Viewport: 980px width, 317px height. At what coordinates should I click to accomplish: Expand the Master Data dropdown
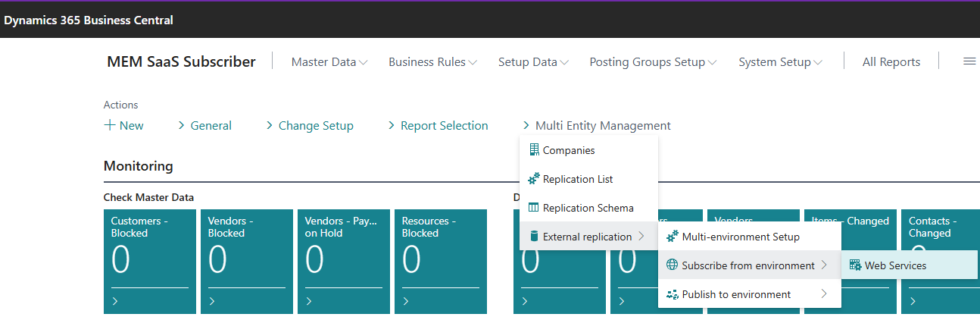tap(329, 62)
